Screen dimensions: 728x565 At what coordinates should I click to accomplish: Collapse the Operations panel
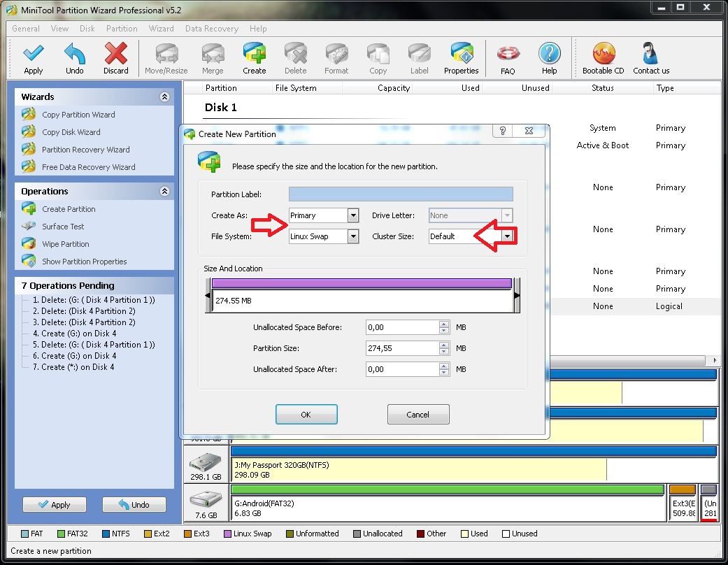[164, 192]
